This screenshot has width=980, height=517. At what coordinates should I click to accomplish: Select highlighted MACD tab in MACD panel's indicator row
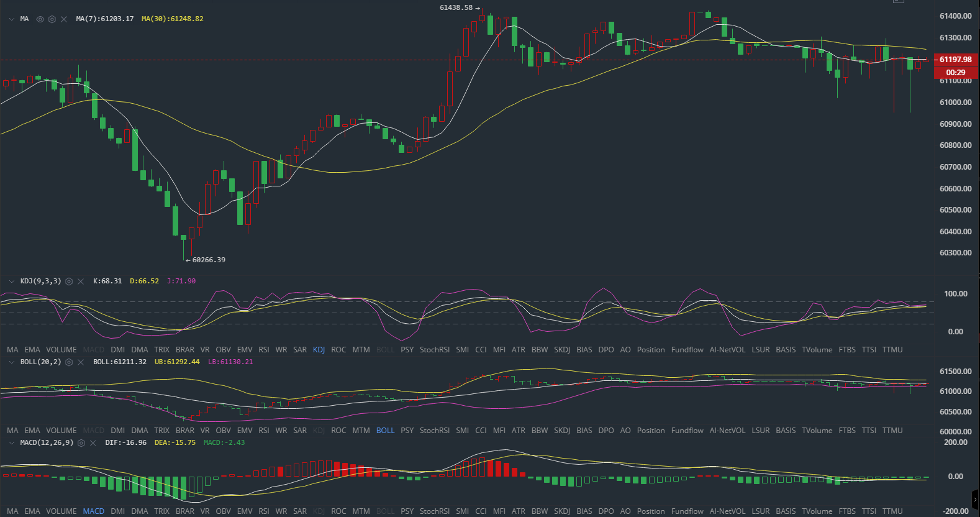pos(94,511)
